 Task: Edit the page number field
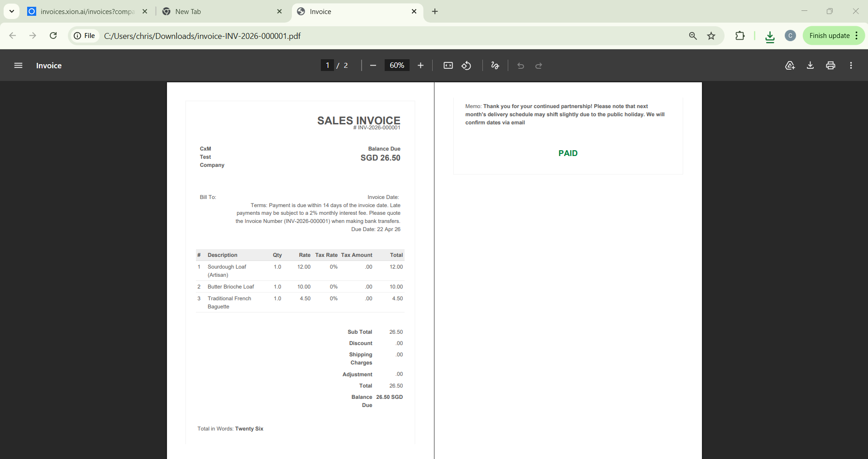point(327,66)
